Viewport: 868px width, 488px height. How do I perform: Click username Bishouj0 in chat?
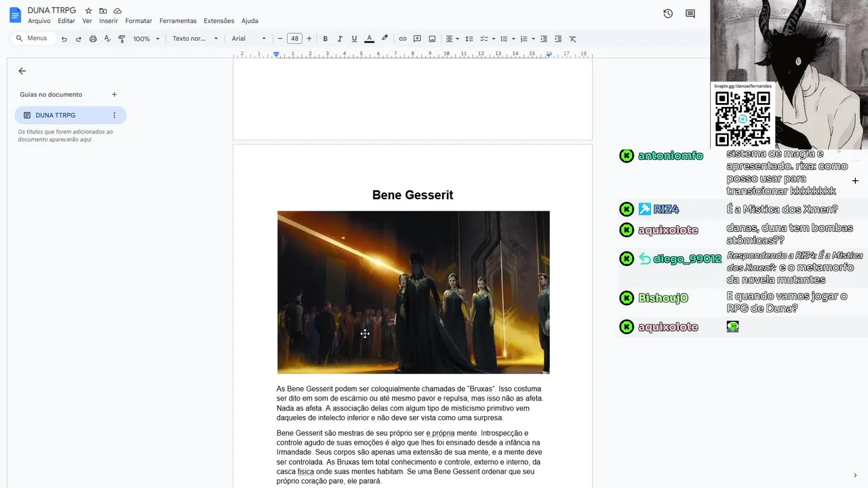click(663, 298)
